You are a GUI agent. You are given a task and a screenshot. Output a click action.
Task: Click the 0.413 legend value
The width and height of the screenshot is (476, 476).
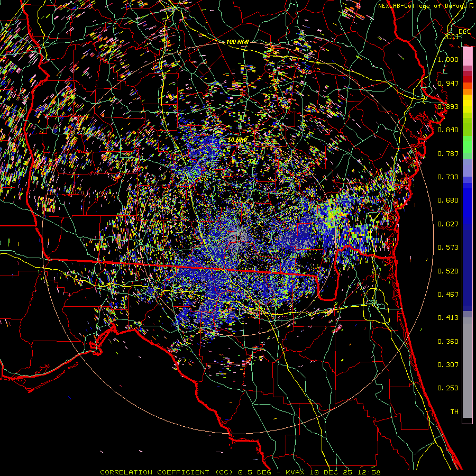point(448,318)
